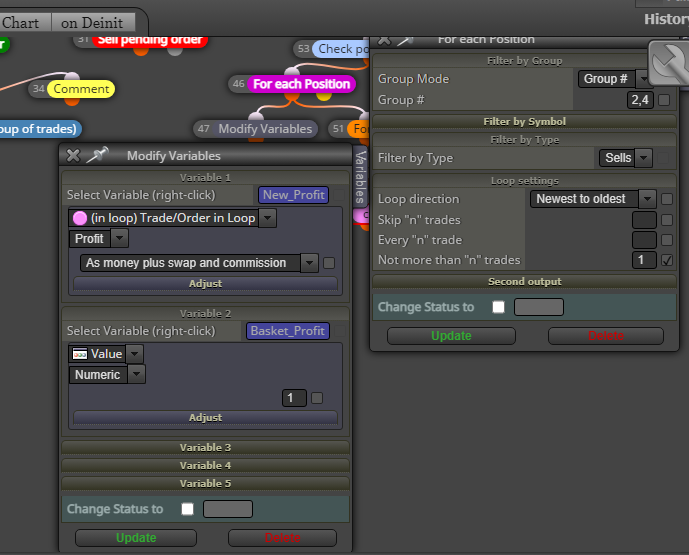Edit the Not more than n trades value
The width and height of the screenshot is (689, 555).
click(x=644, y=260)
